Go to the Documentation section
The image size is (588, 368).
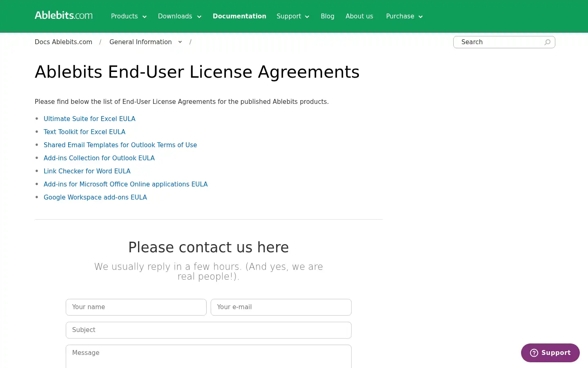(239, 16)
